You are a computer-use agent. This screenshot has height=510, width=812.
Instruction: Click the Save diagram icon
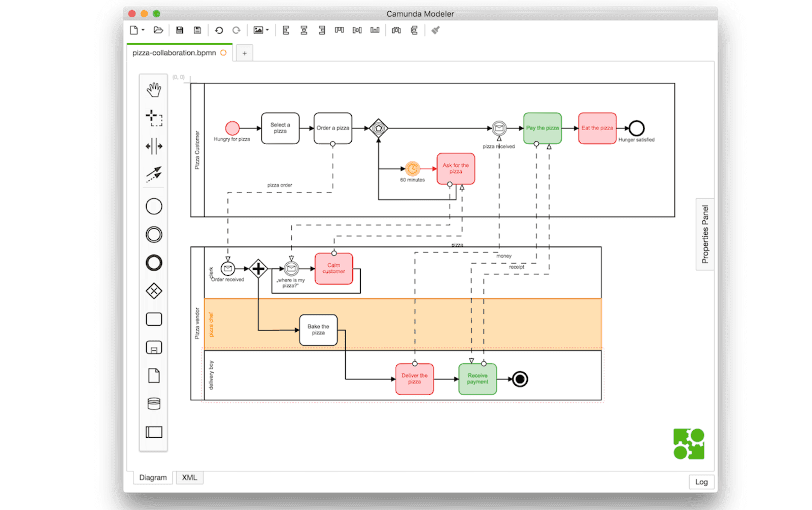click(x=179, y=30)
